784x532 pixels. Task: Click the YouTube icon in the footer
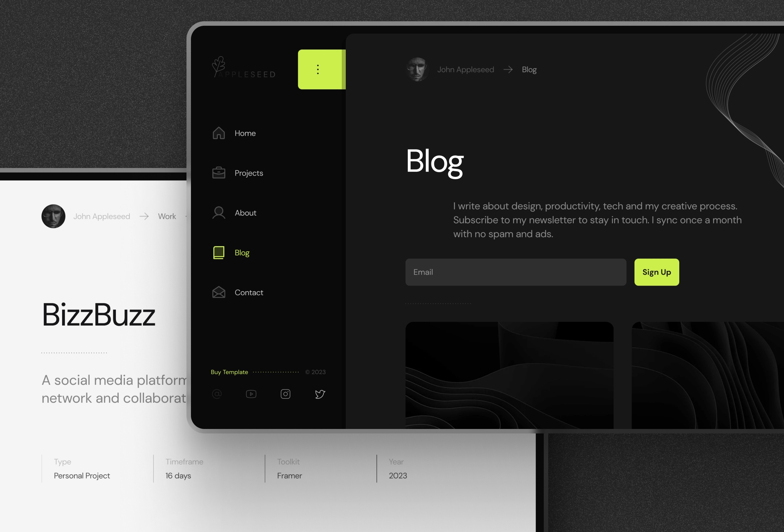[251, 394]
